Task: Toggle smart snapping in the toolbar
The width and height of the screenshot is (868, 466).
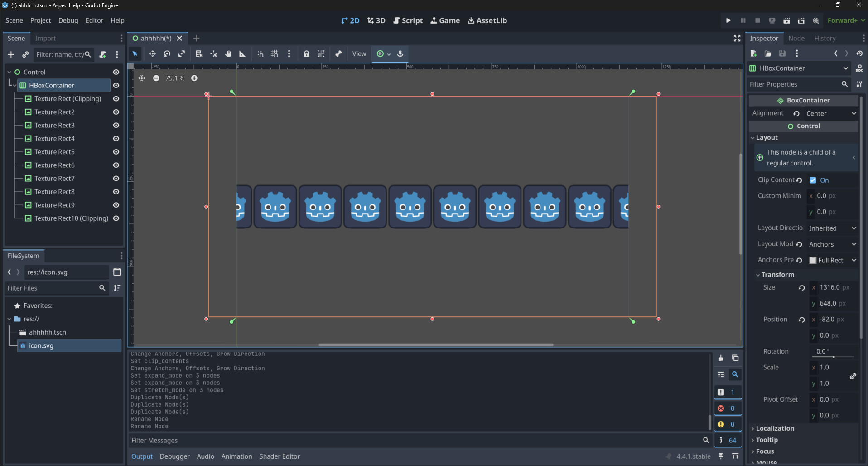Action: [260, 54]
